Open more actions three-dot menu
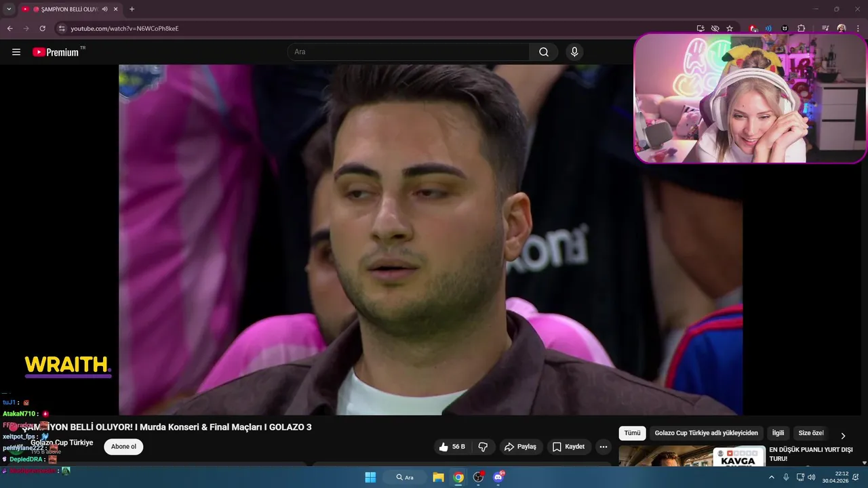Screen dimensions: 868x488 tap(604, 447)
